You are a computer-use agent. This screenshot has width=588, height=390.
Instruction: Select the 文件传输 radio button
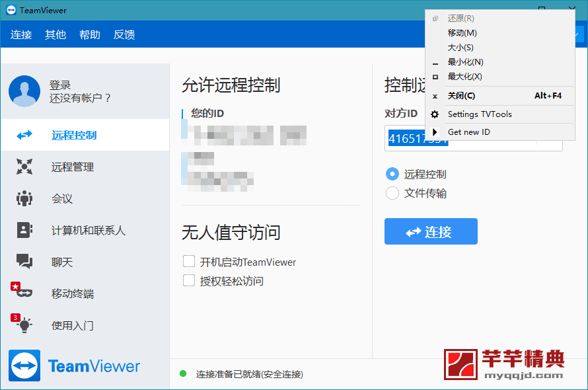[392, 193]
